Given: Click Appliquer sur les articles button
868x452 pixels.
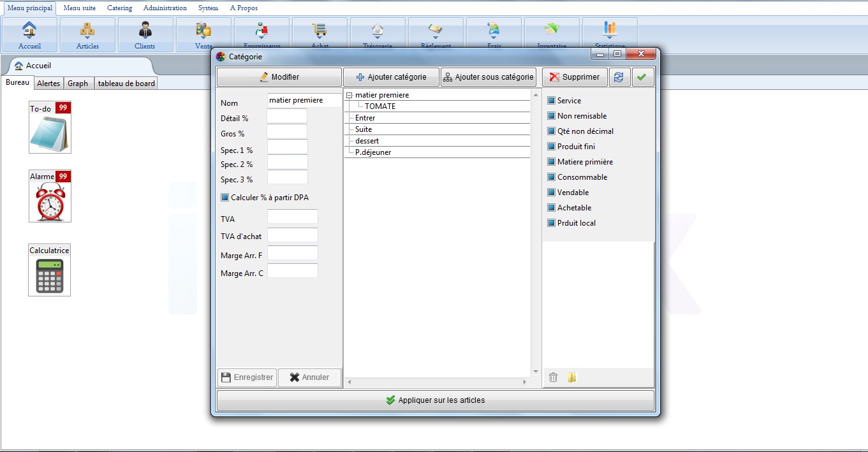Looking at the screenshot, I should (436, 400).
